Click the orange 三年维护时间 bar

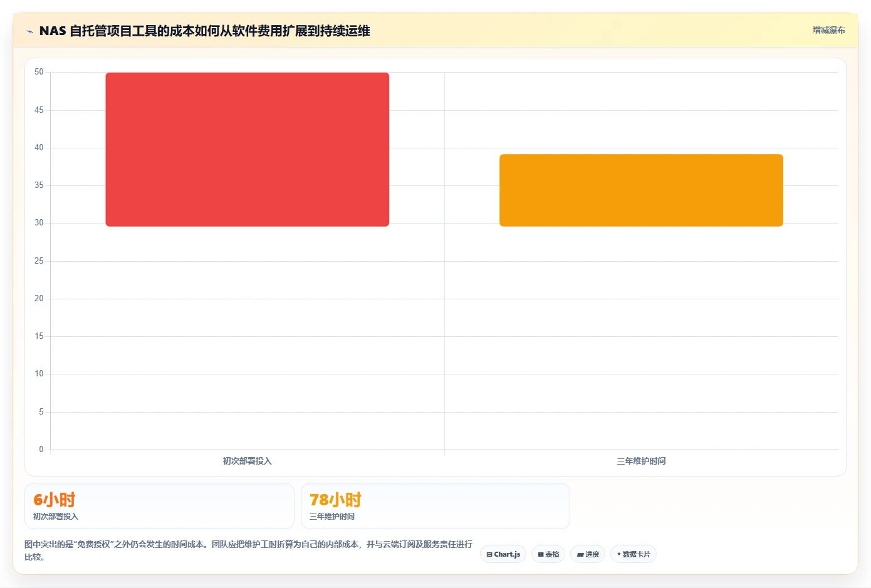tap(641, 190)
